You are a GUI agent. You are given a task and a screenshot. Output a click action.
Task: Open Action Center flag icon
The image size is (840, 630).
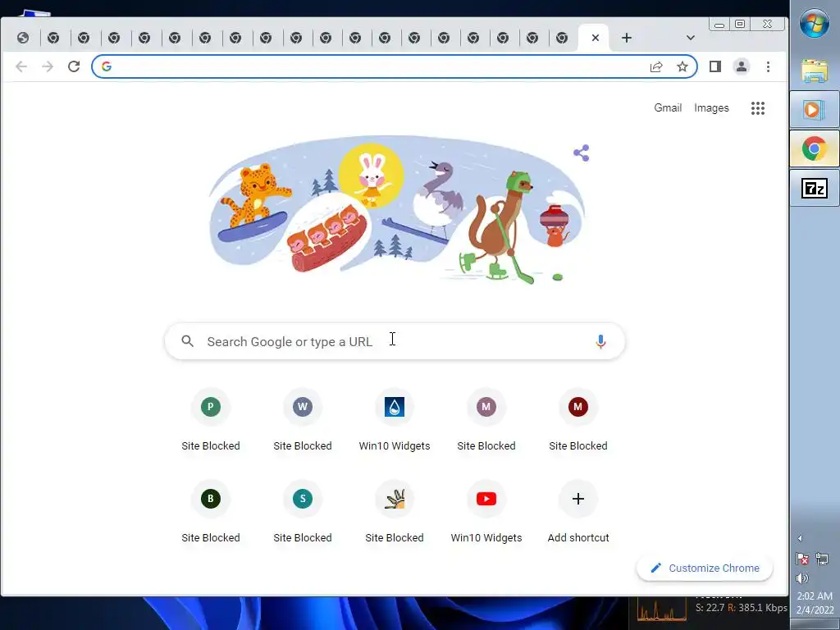[802, 559]
